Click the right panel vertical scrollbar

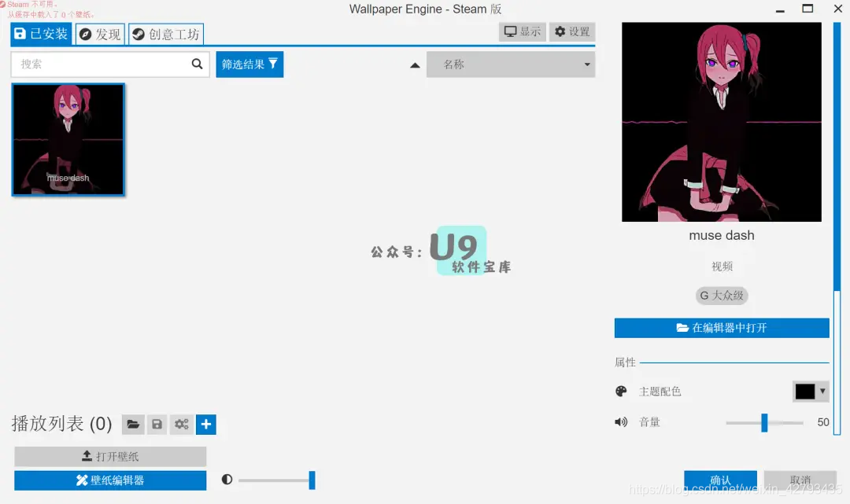click(837, 227)
